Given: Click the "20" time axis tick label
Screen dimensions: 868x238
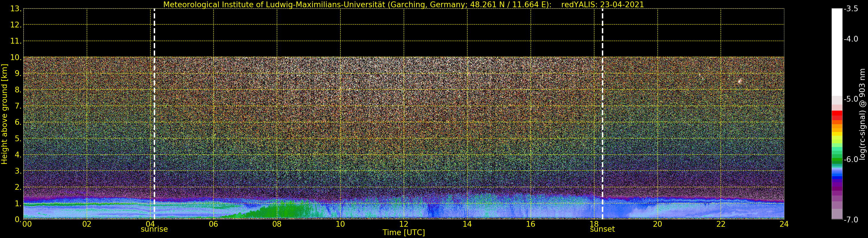Looking at the screenshot, I should pyautogui.click(x=657, y=224).
